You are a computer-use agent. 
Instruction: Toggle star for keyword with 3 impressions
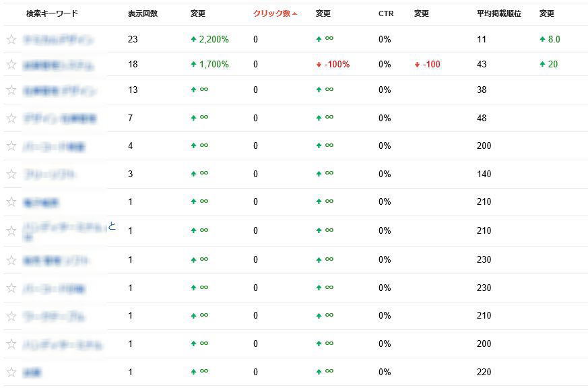(x=11, y=174)
